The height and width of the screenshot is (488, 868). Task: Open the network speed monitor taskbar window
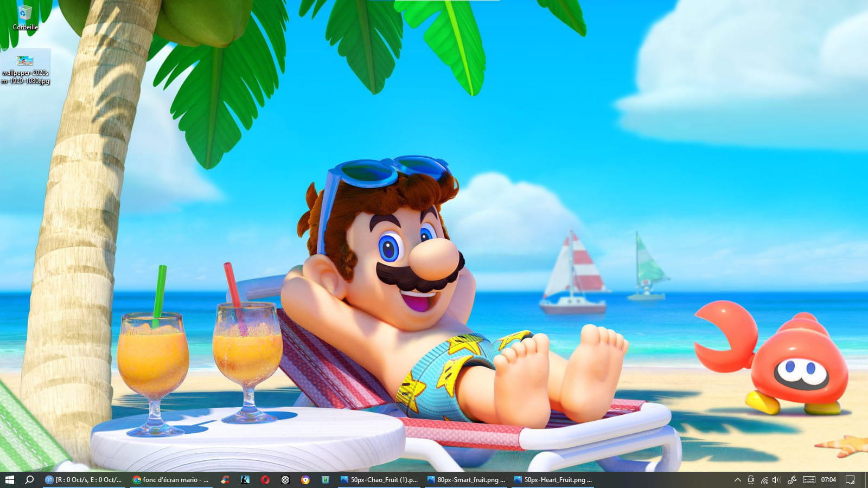(84, 479)
